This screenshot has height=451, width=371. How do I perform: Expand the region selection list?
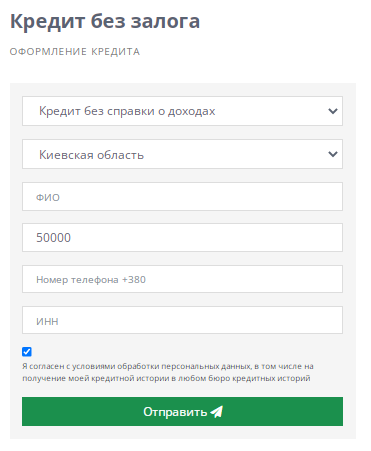click(x=182, y=154)
